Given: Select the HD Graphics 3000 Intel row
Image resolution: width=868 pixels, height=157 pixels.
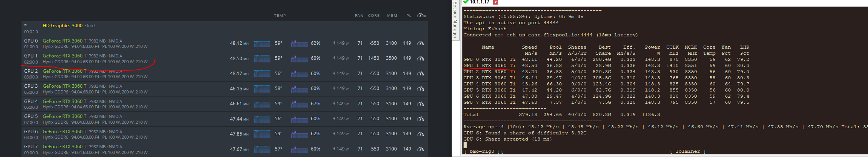Looking at the screenshot, I should coord(225,28).
